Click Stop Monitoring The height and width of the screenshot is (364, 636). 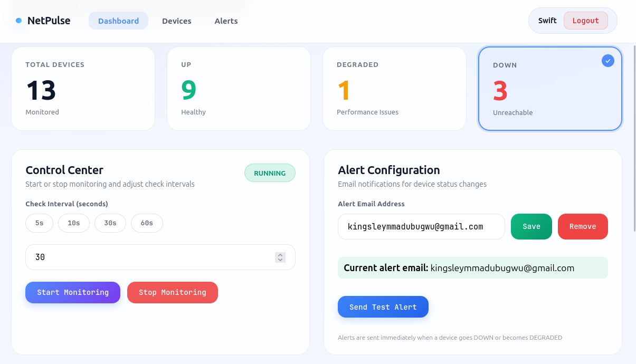tap(173, 292)
